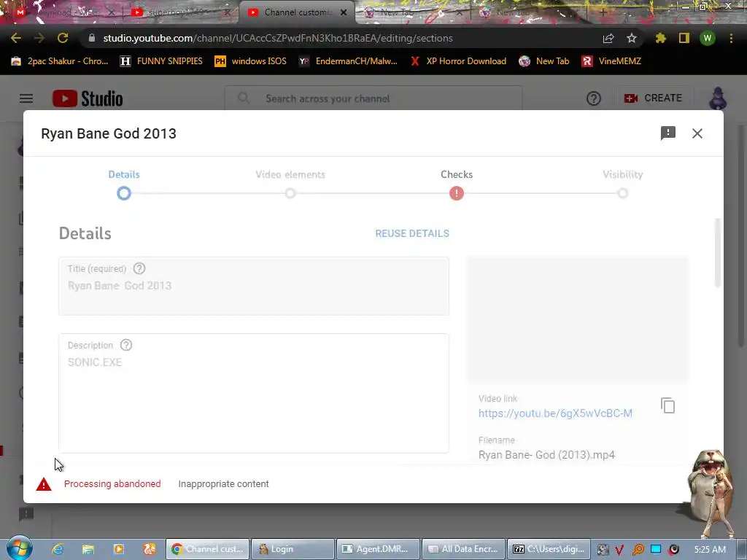The height and width of the screenshot is (560, 747).
Task: Switch to the second YouTube browser tab
Action: 180,12
